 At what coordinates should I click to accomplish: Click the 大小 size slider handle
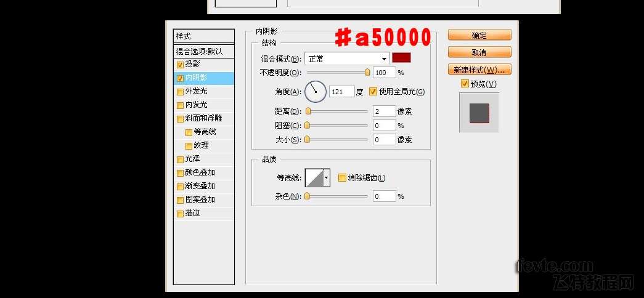(308, 140)
